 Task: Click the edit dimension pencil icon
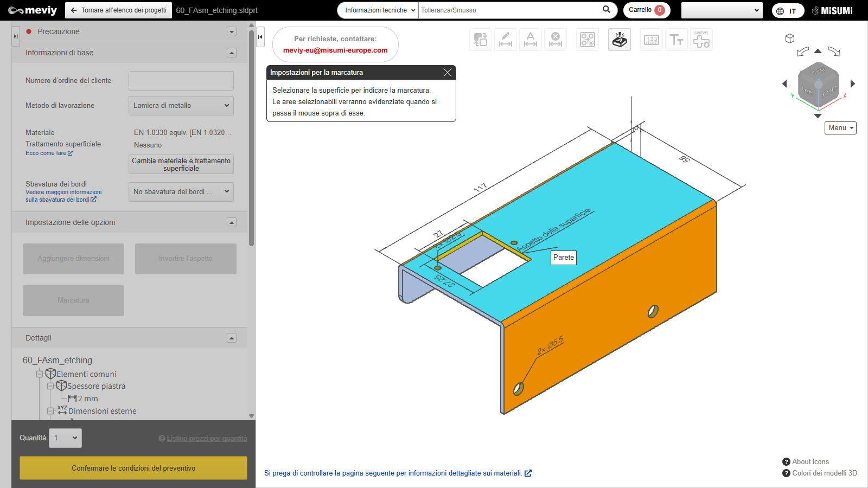[505, 40]
